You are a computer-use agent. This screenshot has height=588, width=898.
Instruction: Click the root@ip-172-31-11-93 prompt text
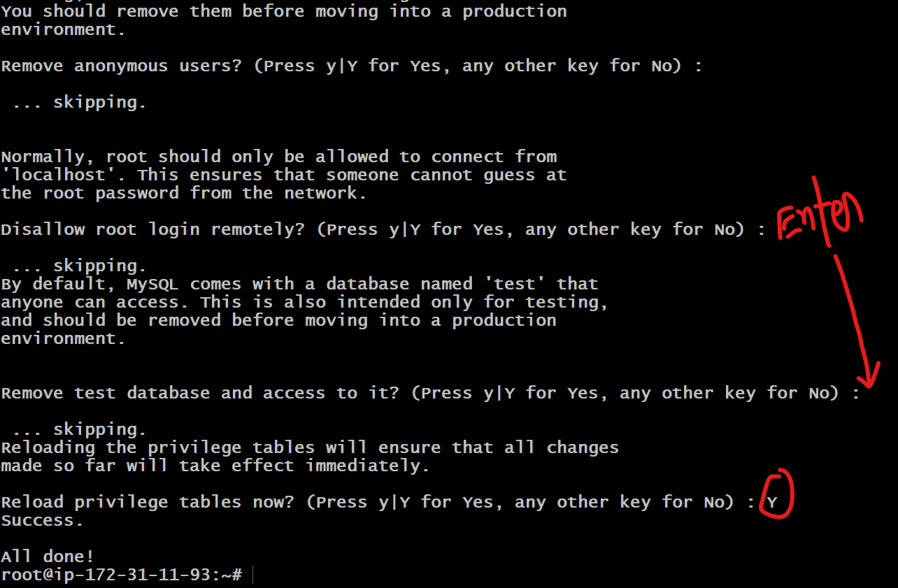coord(121,575)
